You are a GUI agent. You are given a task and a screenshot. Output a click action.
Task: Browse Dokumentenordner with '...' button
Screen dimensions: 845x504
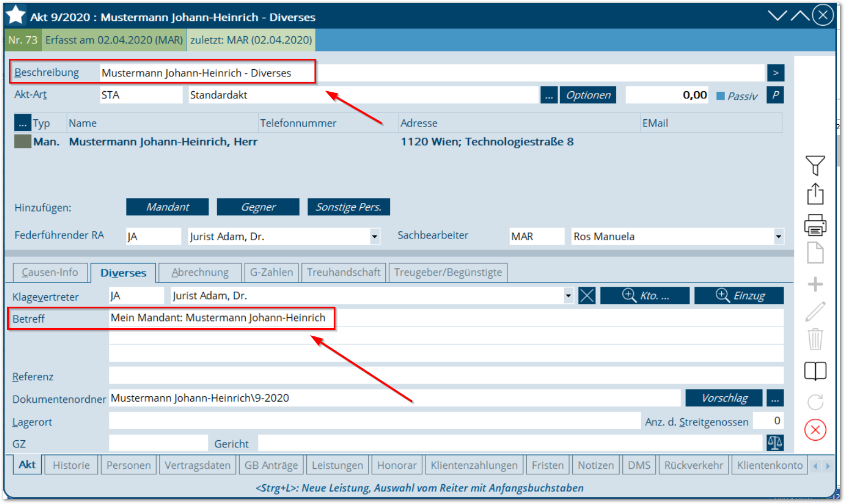[775, 398]
